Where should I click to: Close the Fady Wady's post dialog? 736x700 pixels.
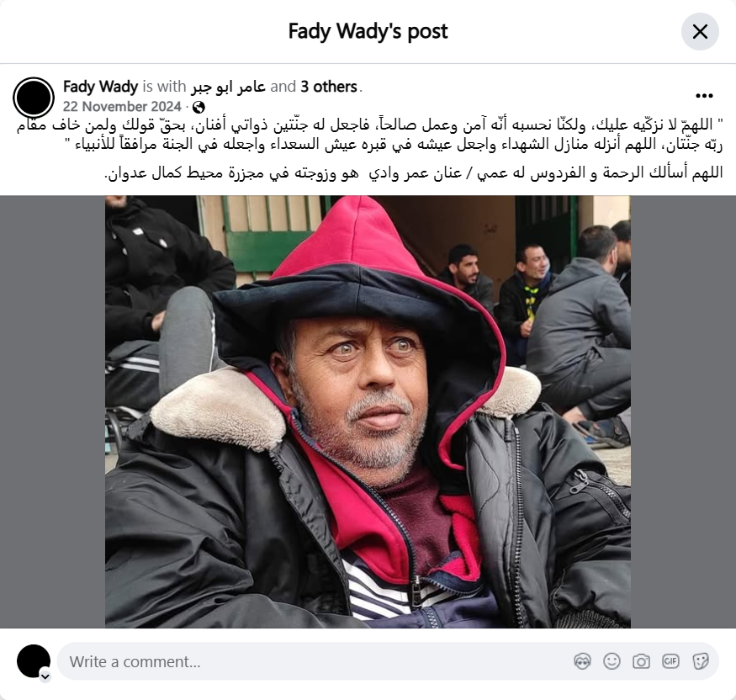(x=700, y=32)
